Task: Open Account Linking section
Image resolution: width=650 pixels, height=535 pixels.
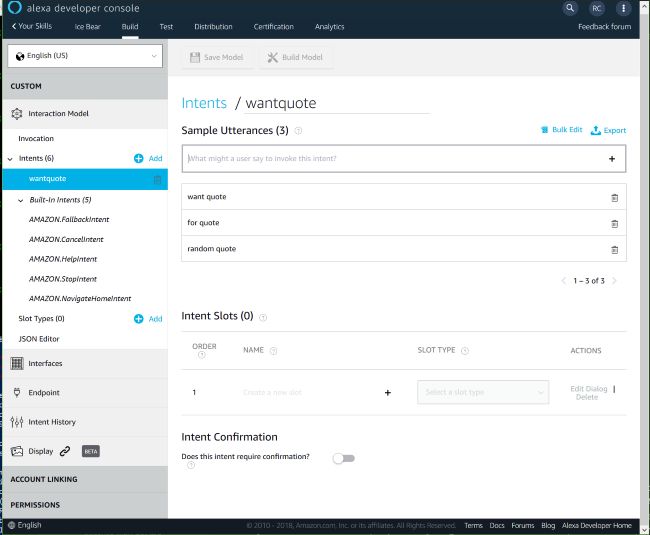Action: pyautogui.click(x=85, y=479)
